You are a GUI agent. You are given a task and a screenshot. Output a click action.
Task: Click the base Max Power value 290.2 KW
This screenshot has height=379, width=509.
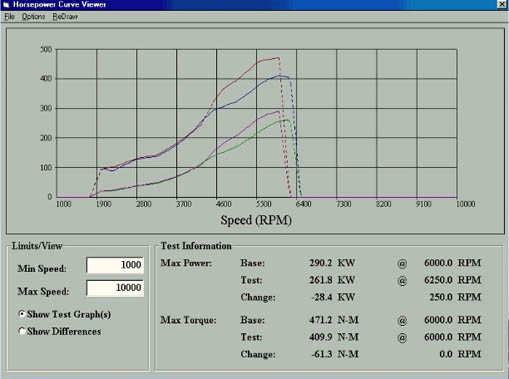(332, 263)
